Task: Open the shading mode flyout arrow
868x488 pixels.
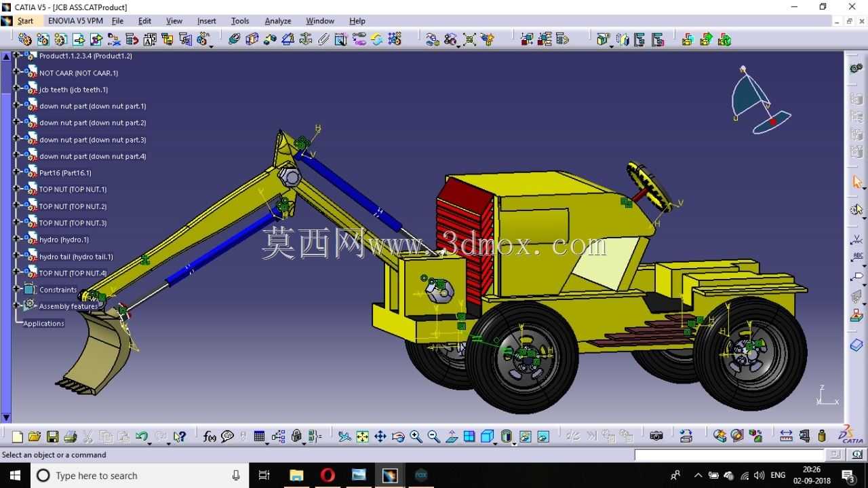Action: 515,443
